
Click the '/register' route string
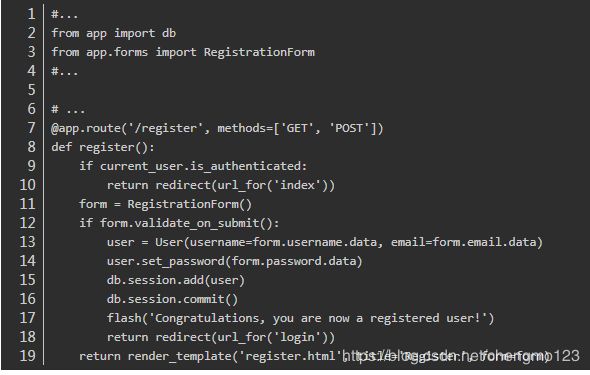tap(166, 128)
